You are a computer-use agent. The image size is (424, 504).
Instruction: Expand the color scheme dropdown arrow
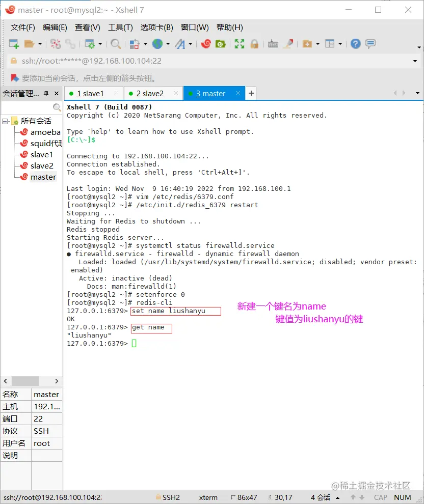(145, 44)
